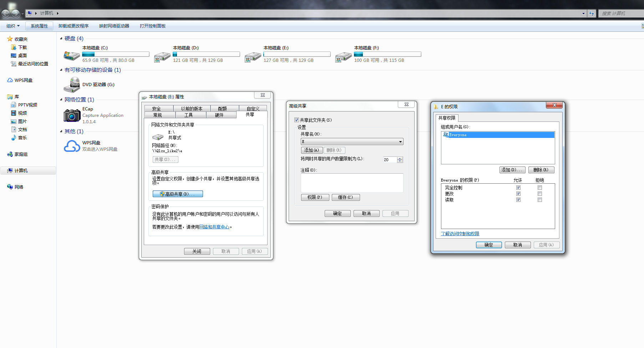Click the Music library in the sidebar

point(22,138)
